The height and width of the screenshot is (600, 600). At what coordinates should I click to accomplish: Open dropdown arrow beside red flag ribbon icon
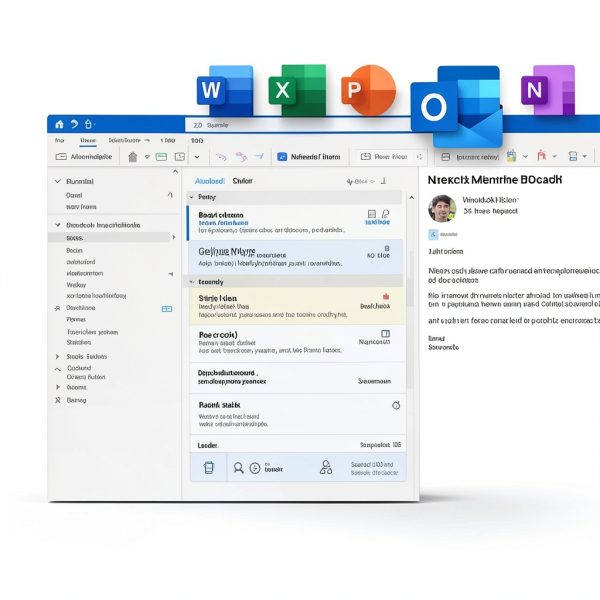point(554,156)
